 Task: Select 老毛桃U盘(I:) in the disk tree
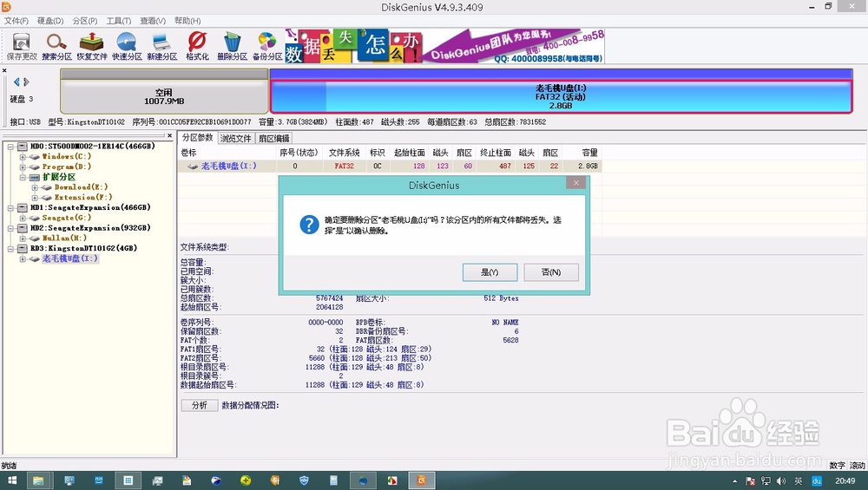click(69, 258)
